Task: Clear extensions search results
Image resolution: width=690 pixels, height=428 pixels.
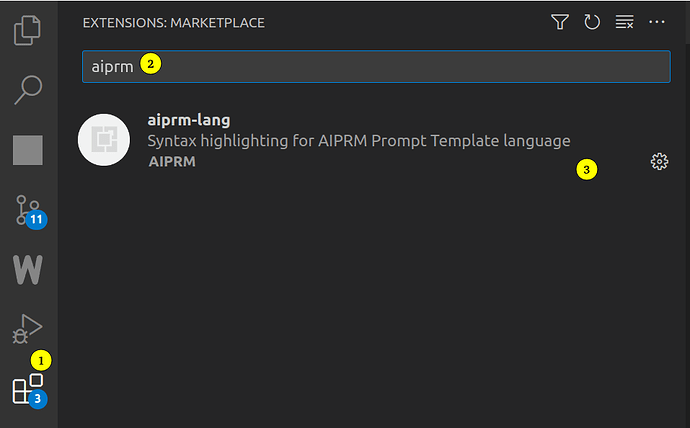Action: 624,22
